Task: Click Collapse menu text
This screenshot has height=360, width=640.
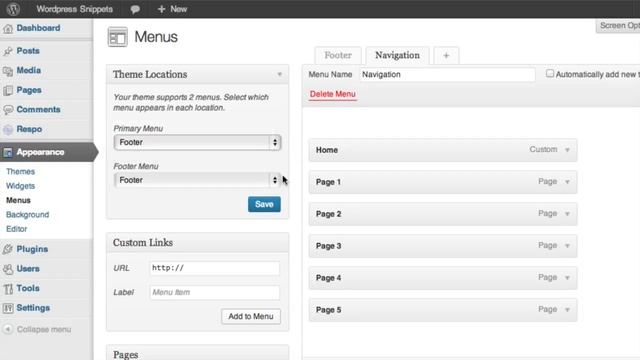Action: pyautogui.click(x=44, y=329)
